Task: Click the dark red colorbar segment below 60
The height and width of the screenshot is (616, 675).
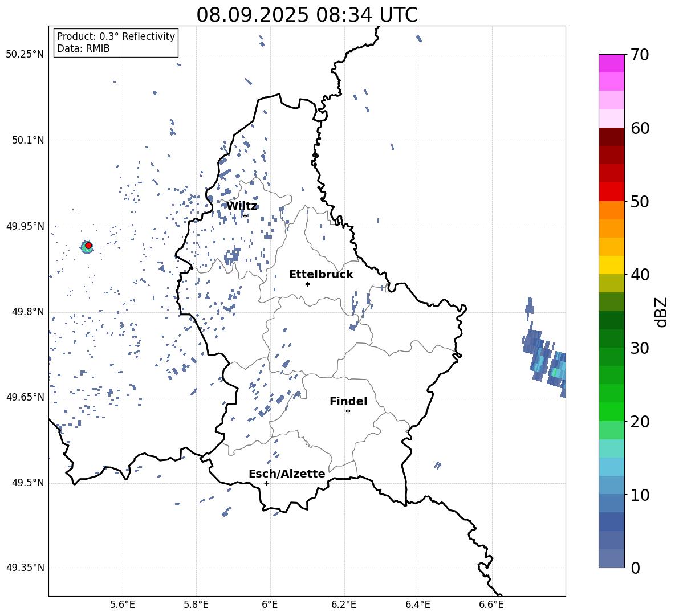Action: (x=611, y=137)
